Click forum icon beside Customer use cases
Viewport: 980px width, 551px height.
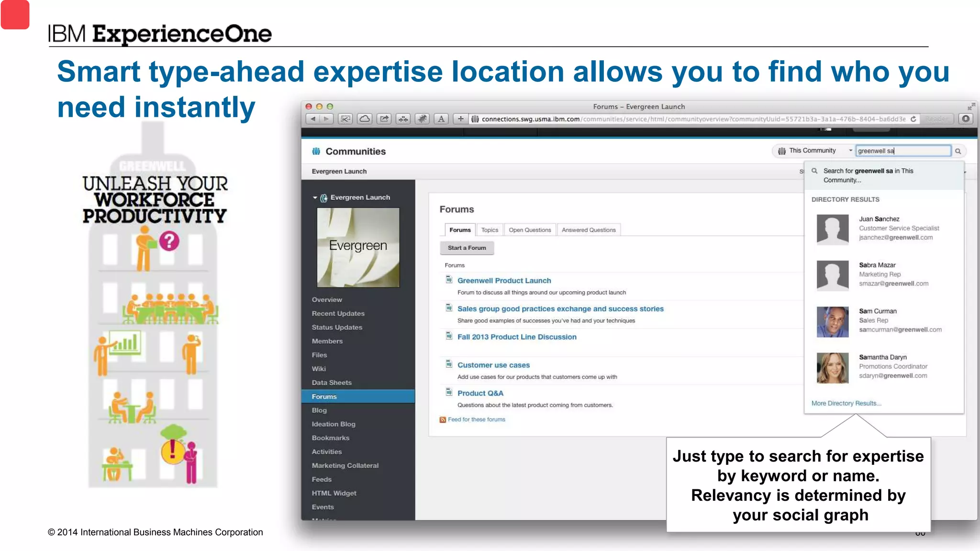(x=449, y=364)
